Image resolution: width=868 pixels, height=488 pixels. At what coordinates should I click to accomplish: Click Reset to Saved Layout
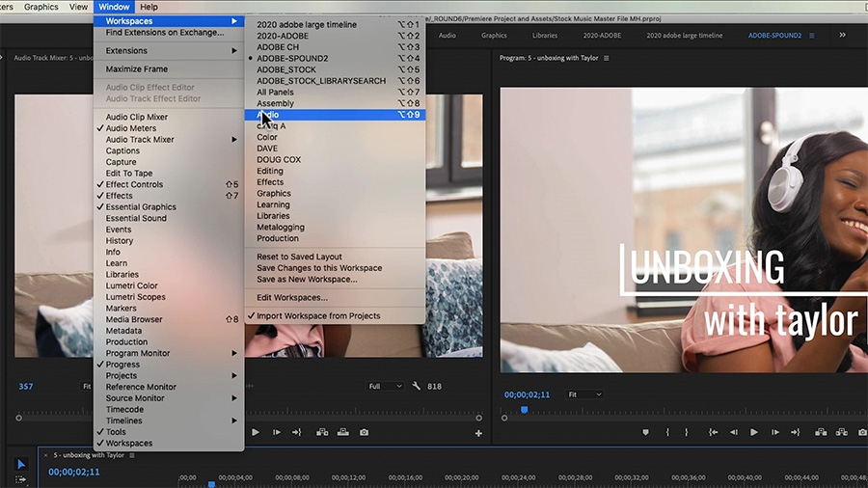(x=299, y=257)
